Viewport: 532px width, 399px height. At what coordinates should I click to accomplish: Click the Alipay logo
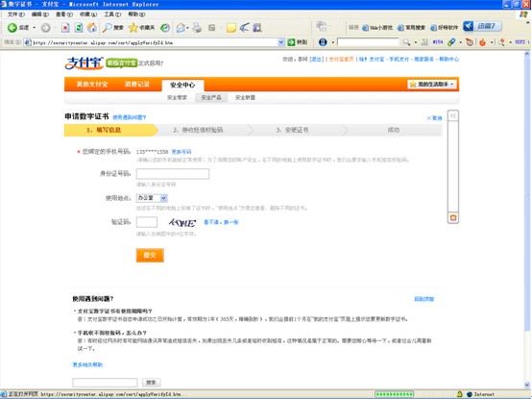pyautogui.click(x=85, y=62)
